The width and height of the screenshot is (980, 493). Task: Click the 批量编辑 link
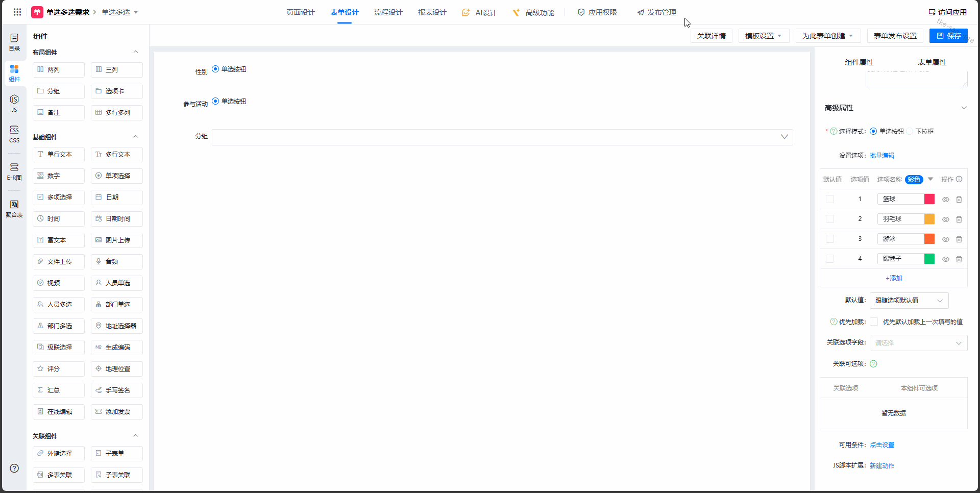pos(881,156)
